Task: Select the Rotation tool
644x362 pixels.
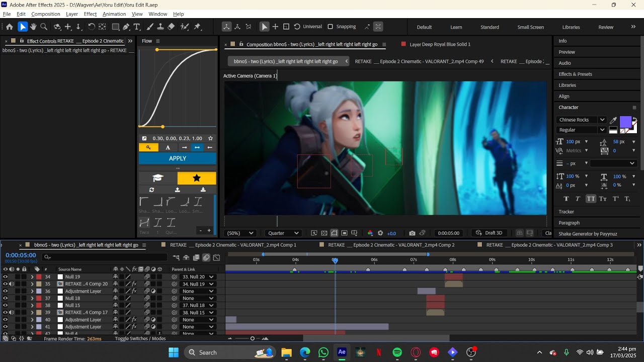Action: coord(91,27)
